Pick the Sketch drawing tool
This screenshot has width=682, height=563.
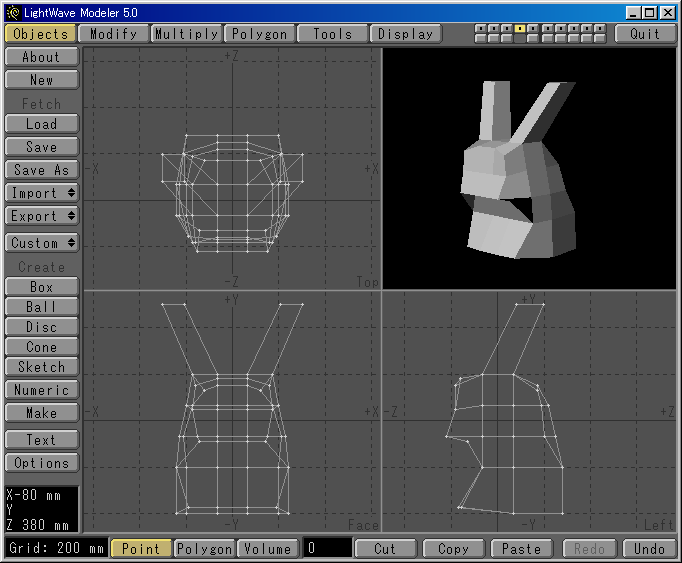tap(41, 367)
